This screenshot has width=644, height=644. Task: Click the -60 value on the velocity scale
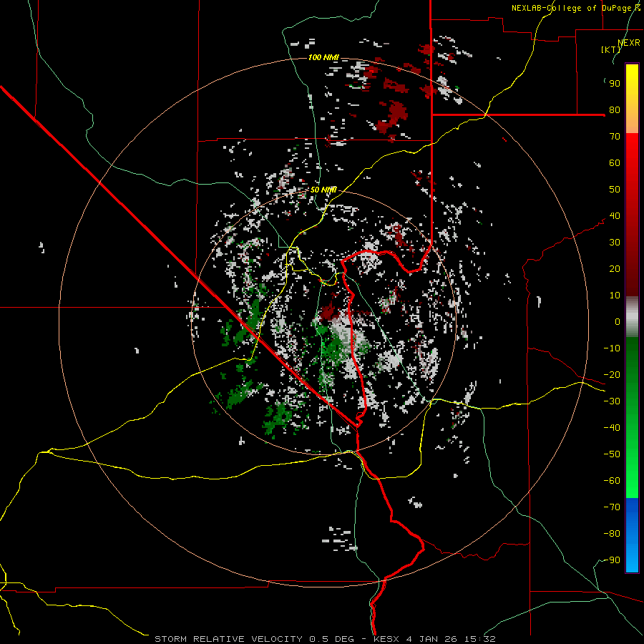612,481
